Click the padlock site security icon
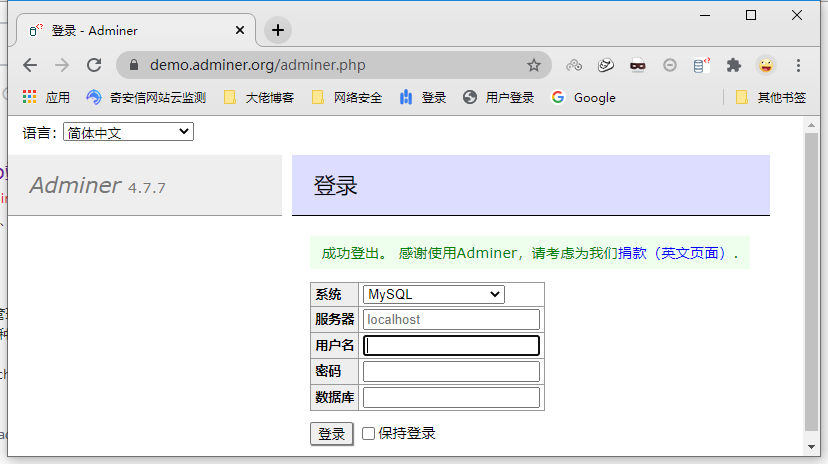Image resolution: width=828 pixels, height=464 pixels. pos(134,65)
